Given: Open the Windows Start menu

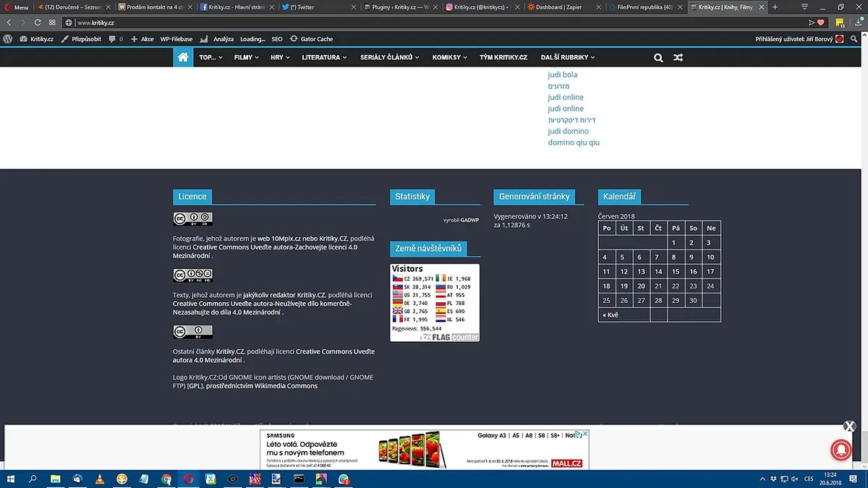Looking at the screenshot, I should tap(11, 479).
